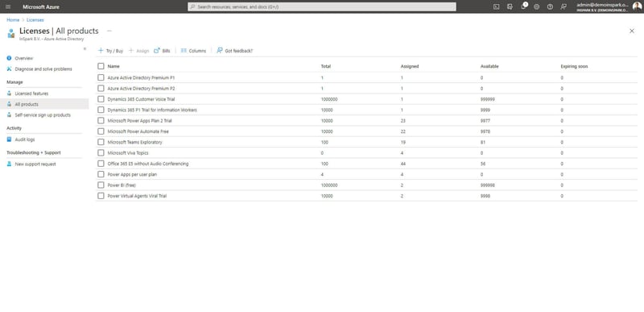Image resolution: width=644 pixels, height=312 pixels.
Task: Sort by Expiring soon column header
Action: pyautogui.click(x=574, y=66)
